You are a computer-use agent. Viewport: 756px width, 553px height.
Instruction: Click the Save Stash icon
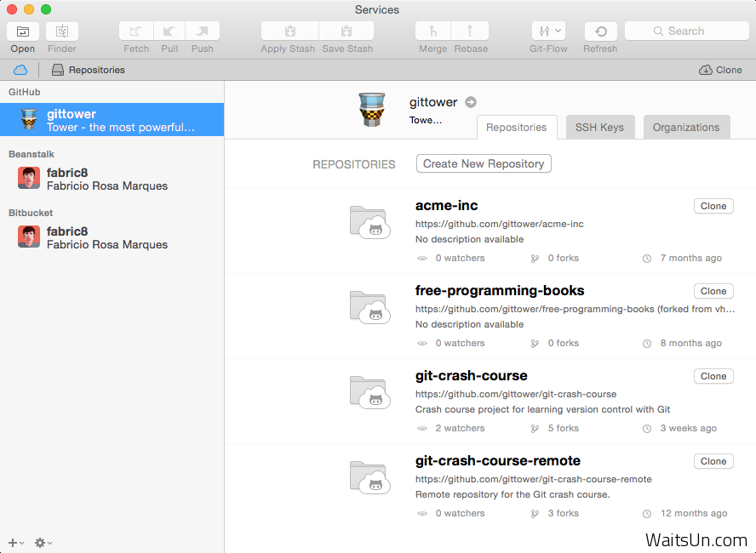(346, 31)
